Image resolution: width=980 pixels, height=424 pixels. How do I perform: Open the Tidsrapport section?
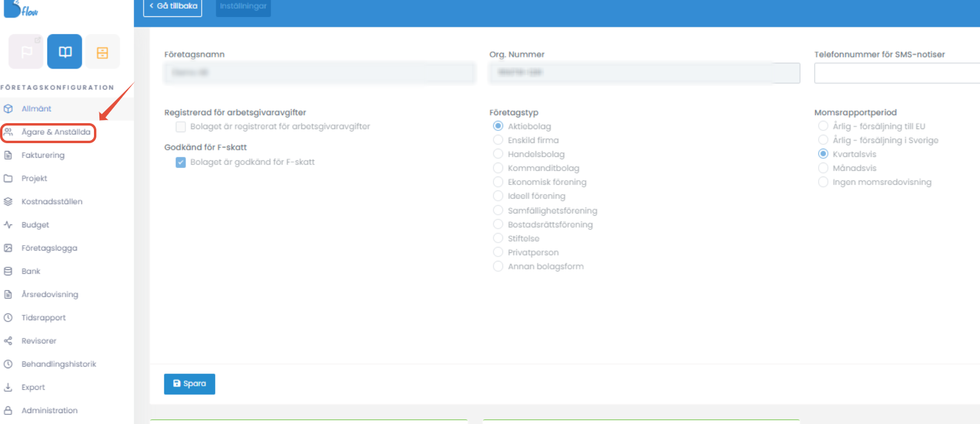click(x=44, y=317)
